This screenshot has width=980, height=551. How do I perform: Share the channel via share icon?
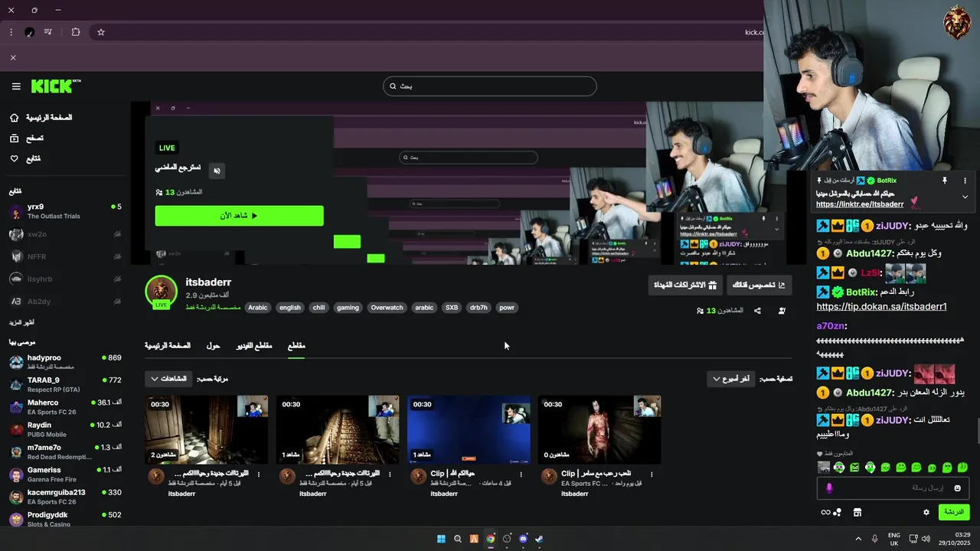pos(757,311)
